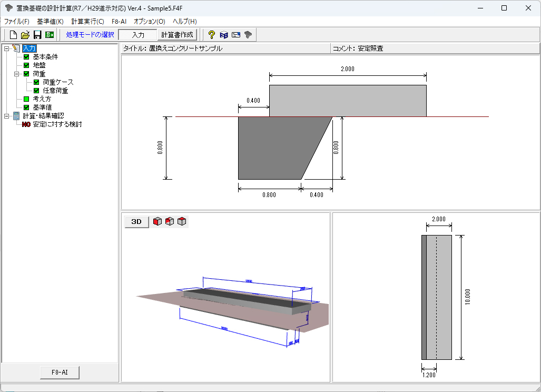The height and width of the screenshot is (392, 541).
Task: Open help with the yellow question mark icon
Action: coord(211,34)
